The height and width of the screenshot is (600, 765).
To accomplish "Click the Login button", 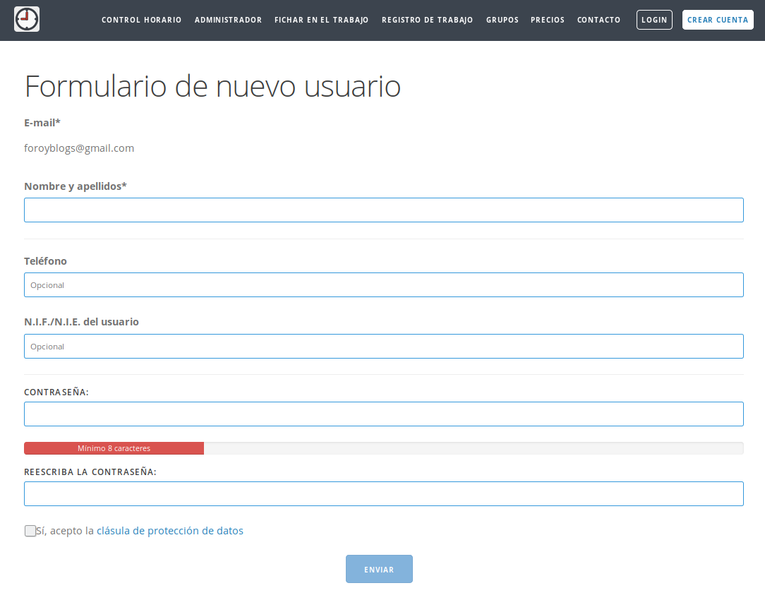I will pos(654,20).
